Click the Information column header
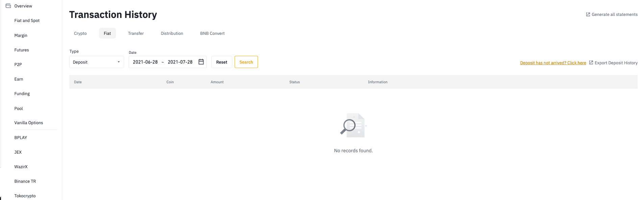This screenshot has width=644, height=200. pyautogui.click(x=378, y=82)
